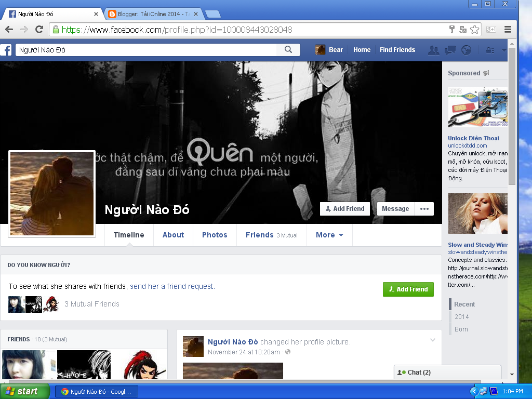Open Bear's profile in the header
Image resolution: width=532 pixels, height=399 pixels.
(x=329, y=50)
